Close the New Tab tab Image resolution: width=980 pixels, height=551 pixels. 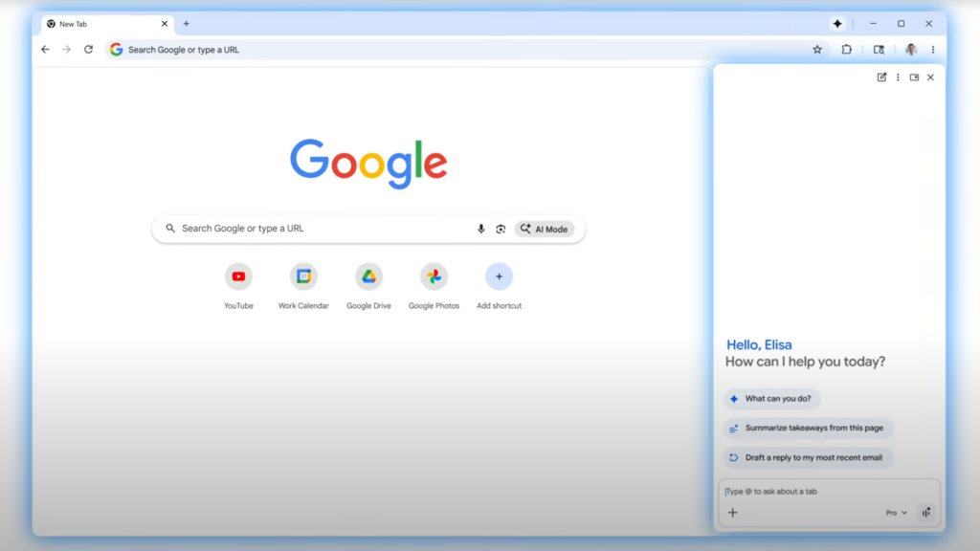click(x=165, y=24)
